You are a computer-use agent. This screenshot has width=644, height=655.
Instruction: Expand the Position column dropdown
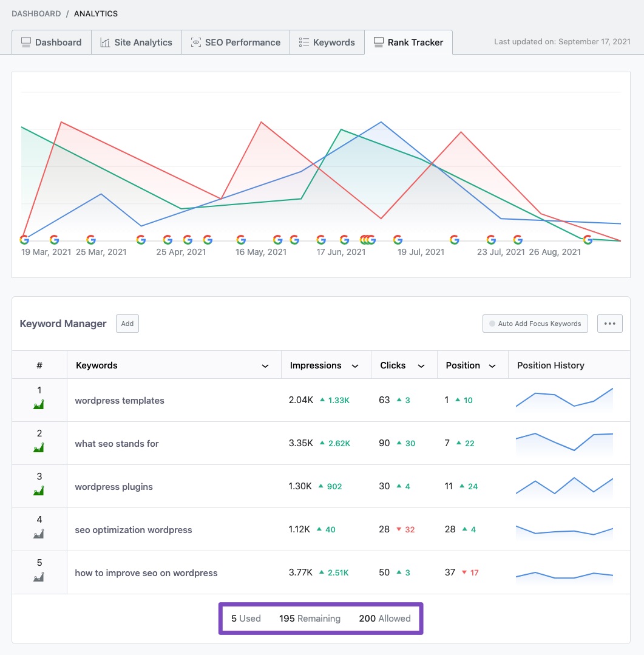(492, 365)
